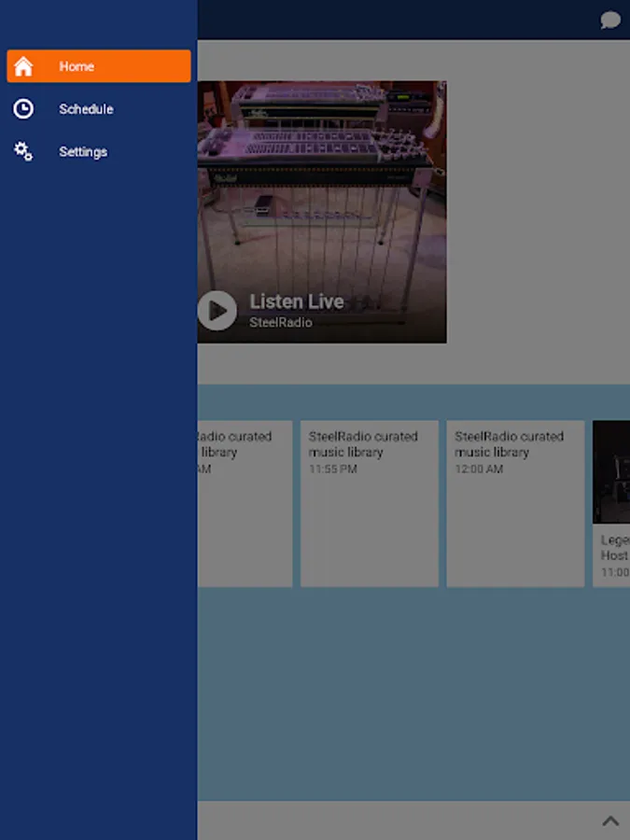This screenshot has height=840, width=630.
Task: Click the Schedule clock icon
Action: tap(23, 109)
